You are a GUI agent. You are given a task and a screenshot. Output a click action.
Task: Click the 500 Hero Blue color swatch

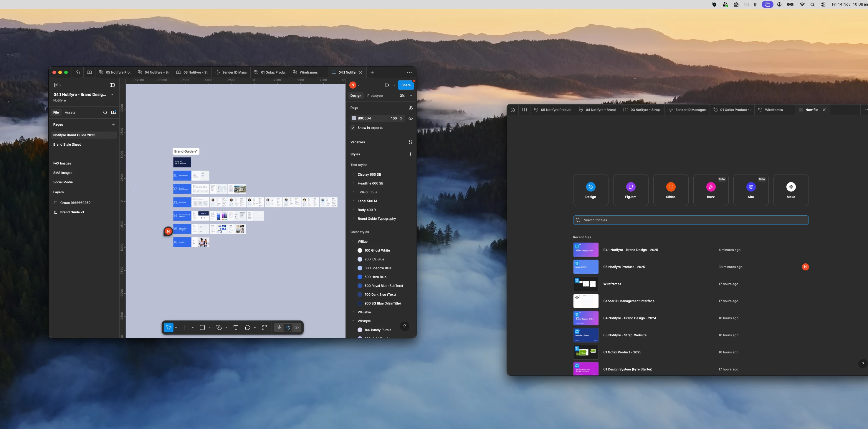coord(360,277)
